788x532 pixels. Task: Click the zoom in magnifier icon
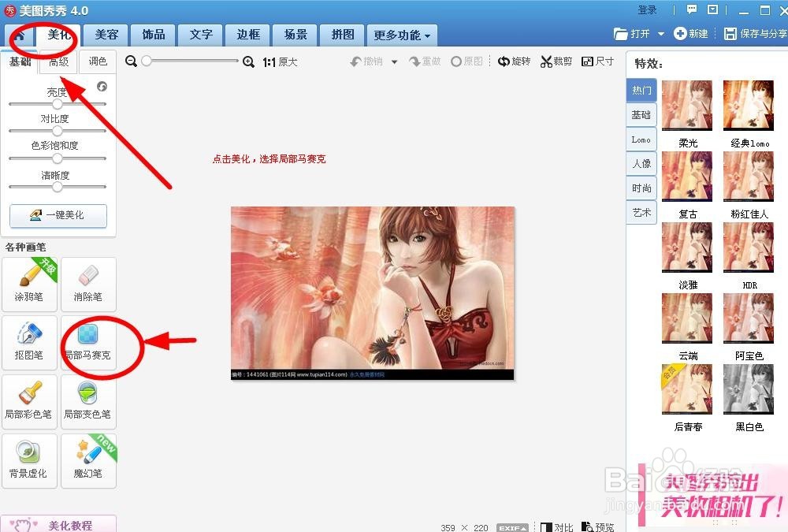(248, 61)
